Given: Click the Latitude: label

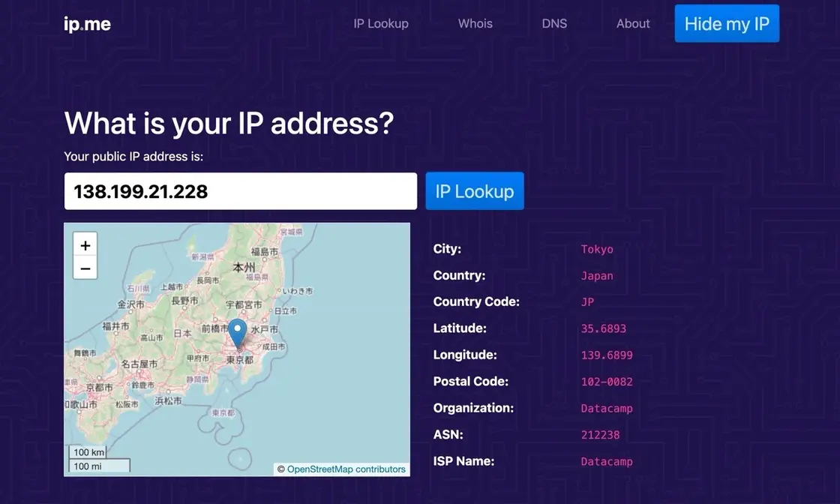Looking at the screenshot, I should coord(460,328).
